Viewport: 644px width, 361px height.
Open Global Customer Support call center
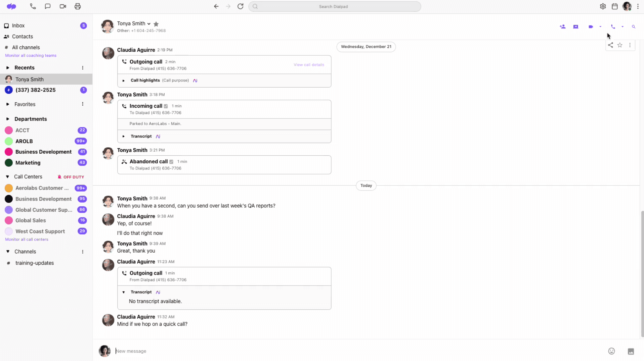coord(46,210)
